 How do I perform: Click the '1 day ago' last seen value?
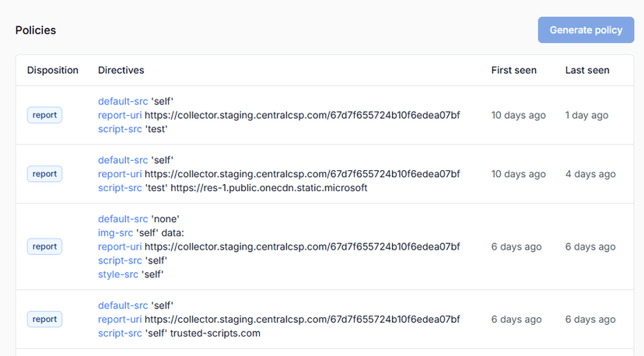[x=586, y=115]
